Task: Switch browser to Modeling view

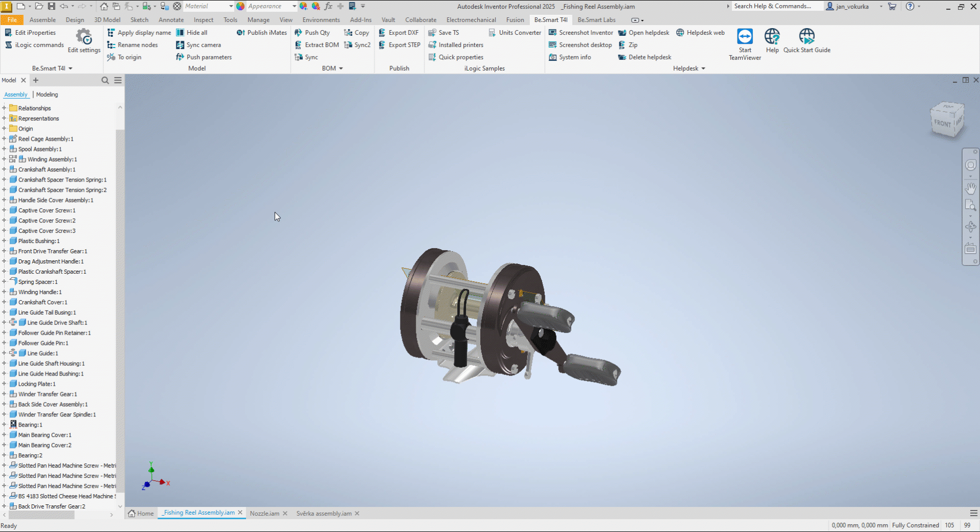Action: (x=47, y=95)
